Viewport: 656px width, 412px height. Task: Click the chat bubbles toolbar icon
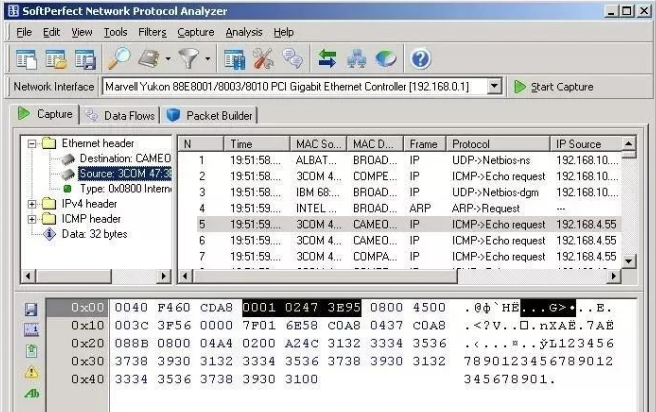[292, 59]
